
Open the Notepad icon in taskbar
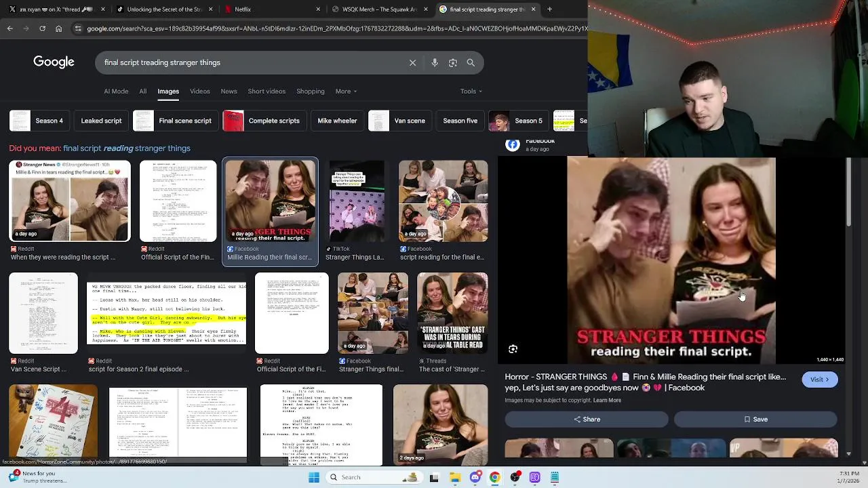click(554, 477)
